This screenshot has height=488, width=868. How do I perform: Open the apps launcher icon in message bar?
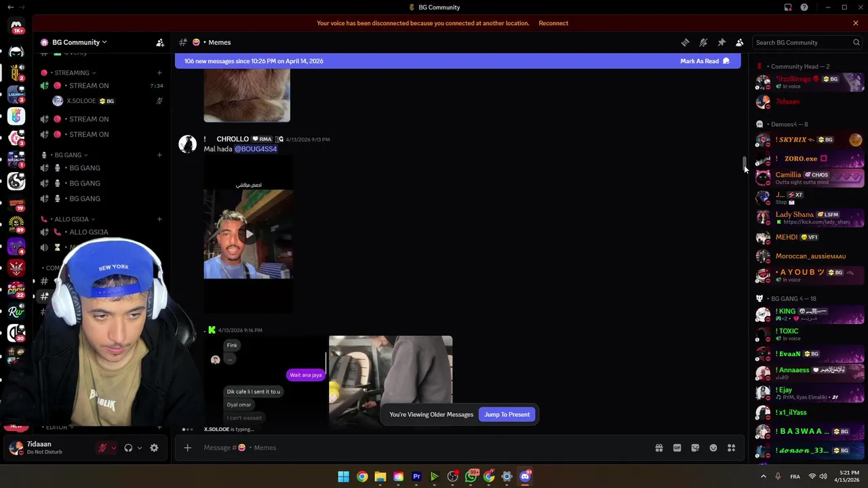tap(732, 447)
